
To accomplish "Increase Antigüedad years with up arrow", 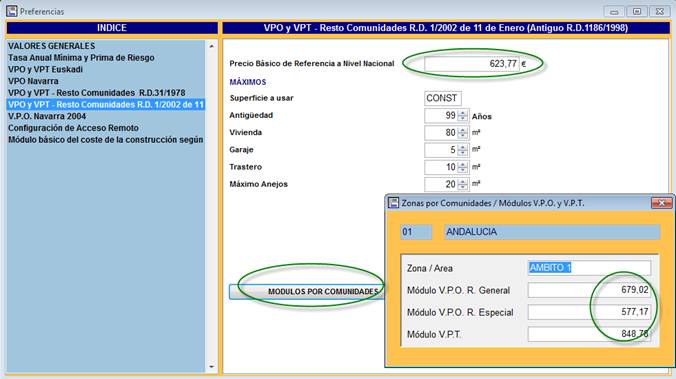I will point(463,113).
